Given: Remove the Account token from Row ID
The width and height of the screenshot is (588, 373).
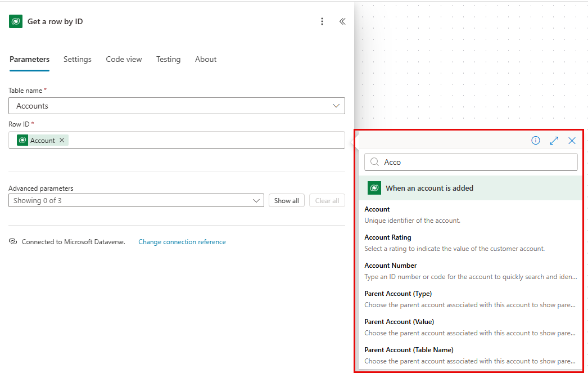Looking at the screenshot, I should tap(62, 140).
